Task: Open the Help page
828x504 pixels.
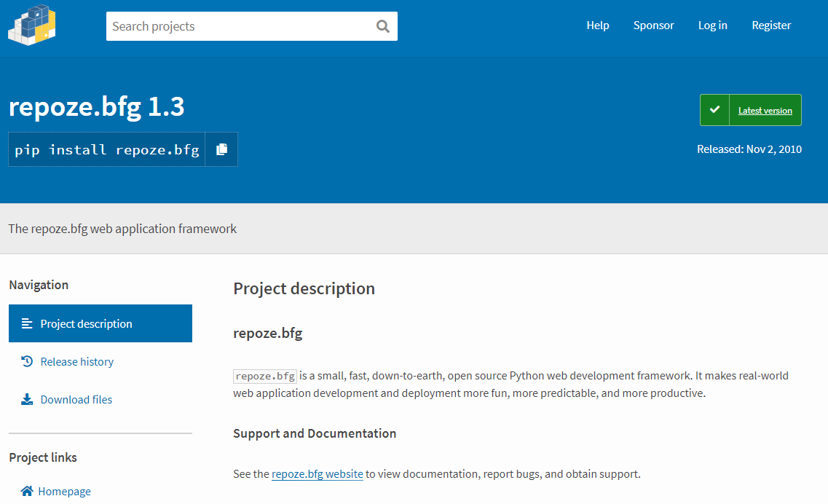Action: [x=598, y=25]
